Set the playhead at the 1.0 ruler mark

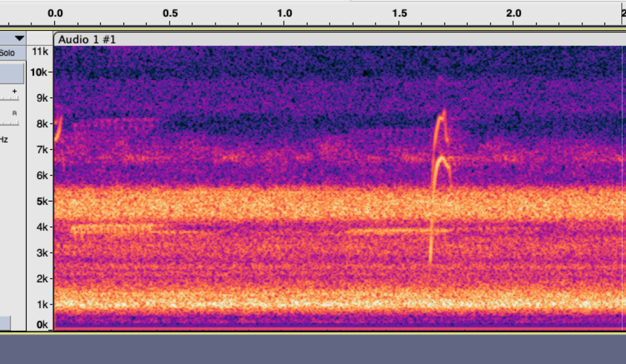pyautogui.click(x=284, y=14)
